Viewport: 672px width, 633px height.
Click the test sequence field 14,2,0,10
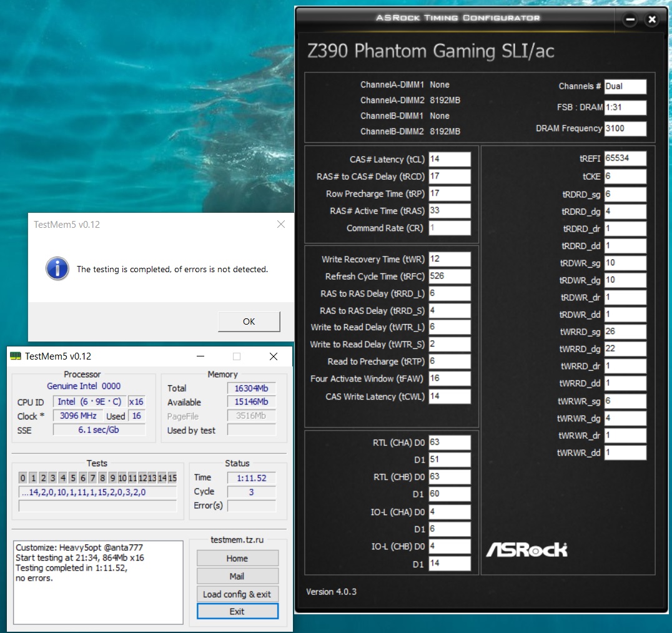point(97,492)
